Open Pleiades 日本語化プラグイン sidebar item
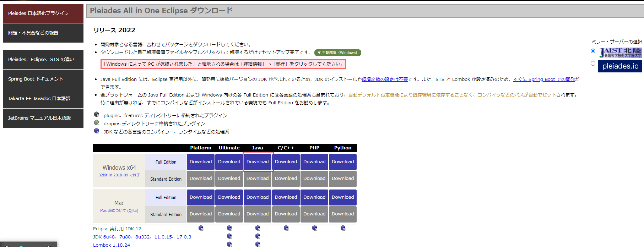This screenshot has height=247, width=644. (x=43, y=13)
